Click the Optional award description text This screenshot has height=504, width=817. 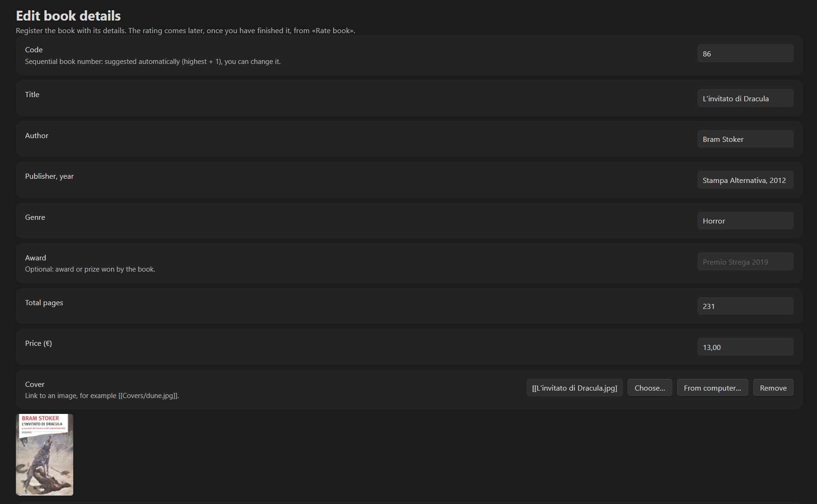pos(90,269)
